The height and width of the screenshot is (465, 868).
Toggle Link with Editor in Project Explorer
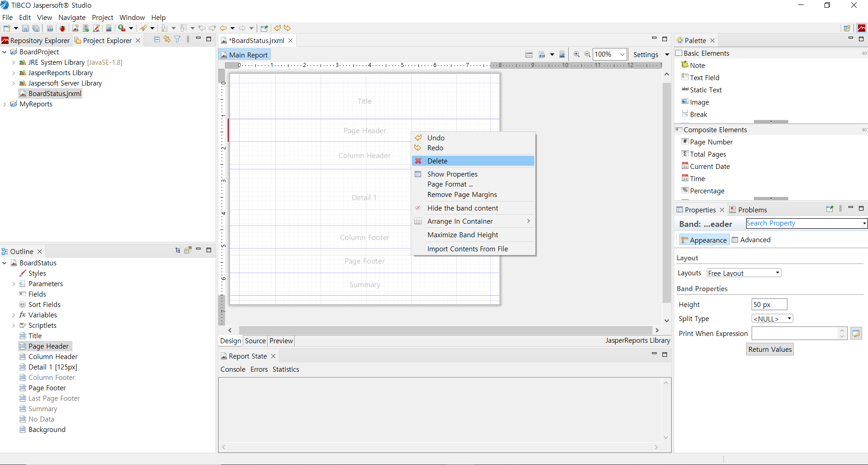167,39
